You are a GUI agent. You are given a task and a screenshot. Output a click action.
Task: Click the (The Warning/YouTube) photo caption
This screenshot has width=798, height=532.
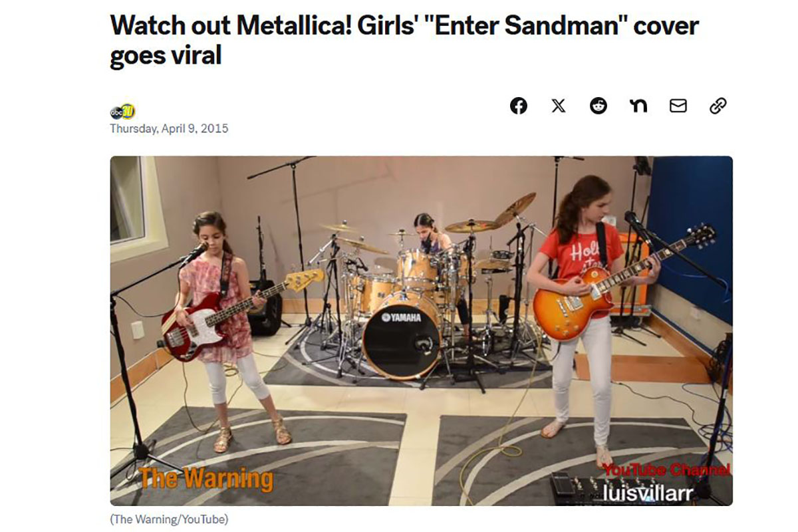[169, 519]
